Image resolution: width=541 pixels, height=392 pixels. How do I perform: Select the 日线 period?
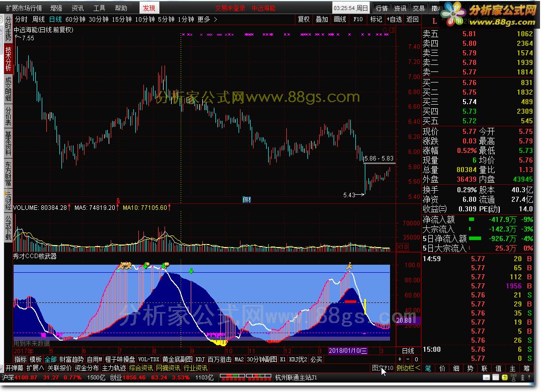(55, 19)
